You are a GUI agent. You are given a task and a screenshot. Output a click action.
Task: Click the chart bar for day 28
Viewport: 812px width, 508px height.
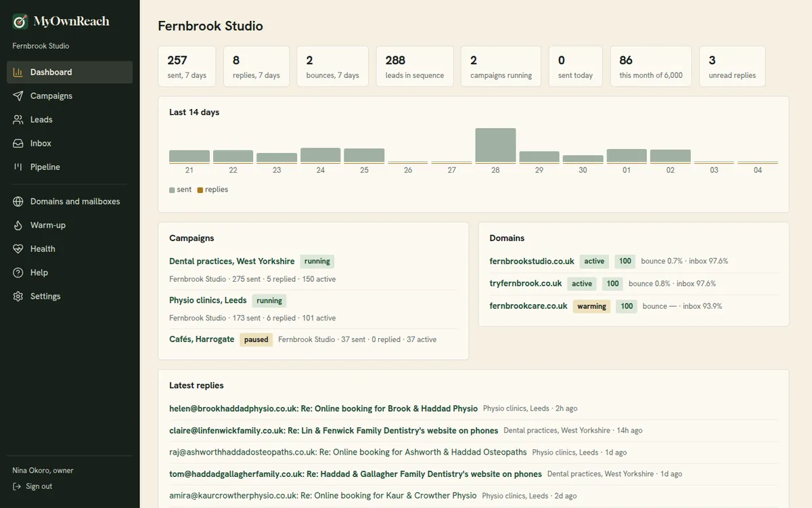click(495, 146)
